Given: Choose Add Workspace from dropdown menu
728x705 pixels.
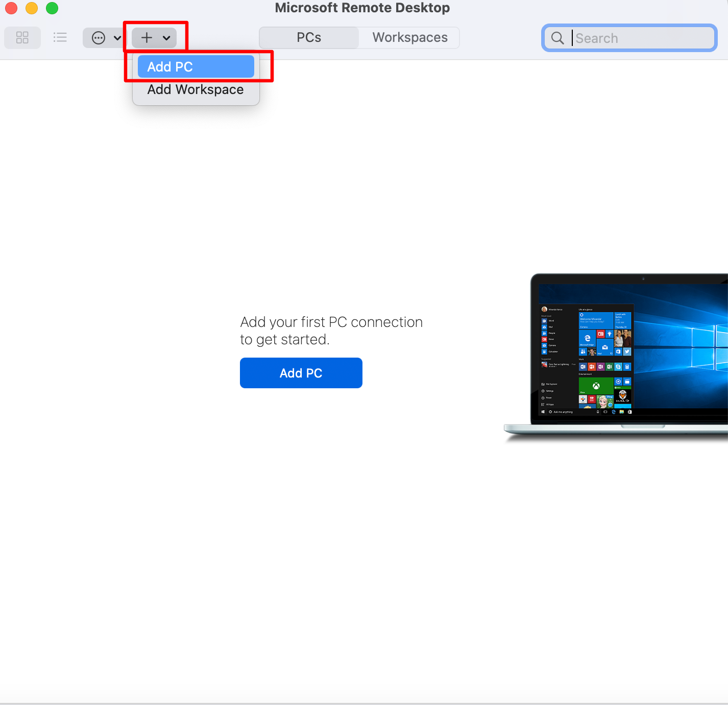Looking at the screenshot, I should 196,90.
